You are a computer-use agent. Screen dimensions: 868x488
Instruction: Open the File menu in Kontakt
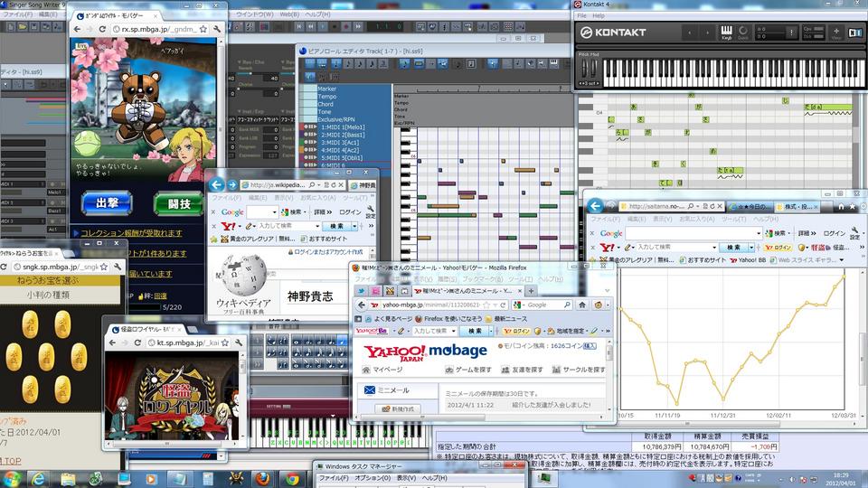[x=581, y=15]
